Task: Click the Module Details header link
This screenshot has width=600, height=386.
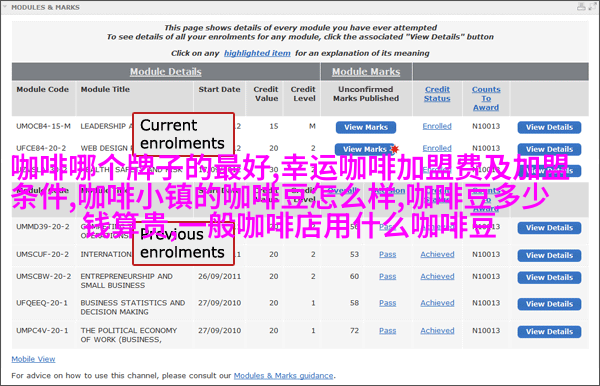Action: click(x=165, y=72)
